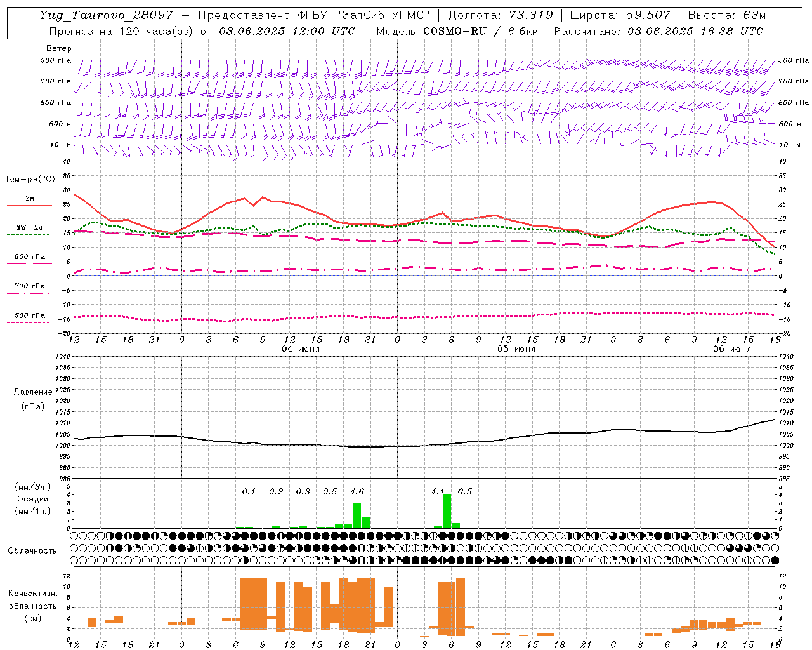Click the 05 июня date label
The width and height of the screenshot is (812, 650).
(x=516, y=349)
